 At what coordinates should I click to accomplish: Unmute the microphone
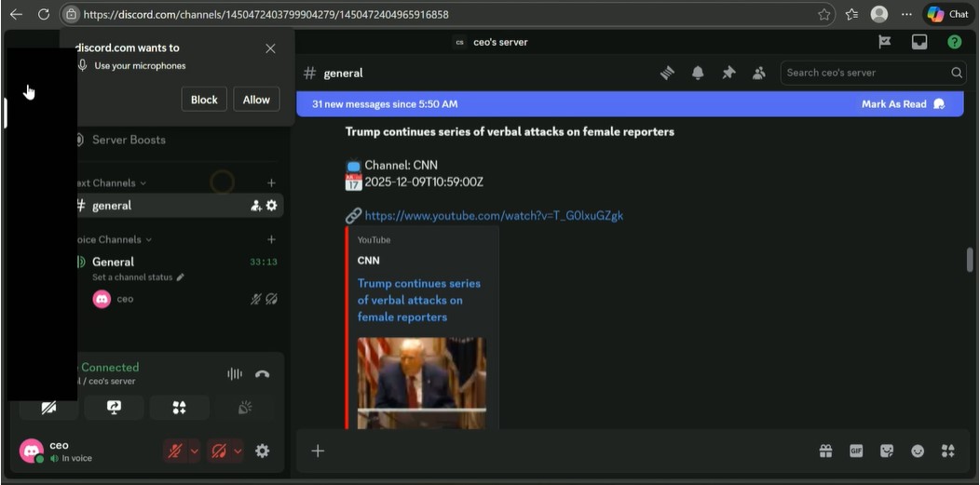[174, 451]
